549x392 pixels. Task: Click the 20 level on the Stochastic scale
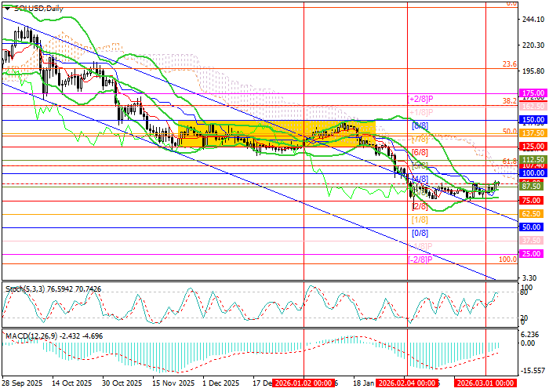[524, 318]
